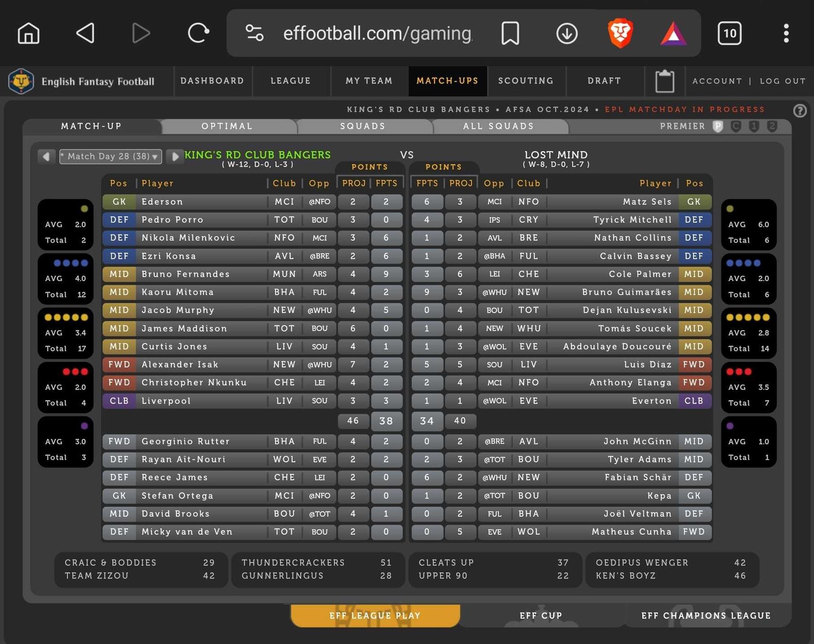The height and width of the screenshot is (644, 814).
Task: Select bench player Matheus Cunha
Action: point(632,532)
